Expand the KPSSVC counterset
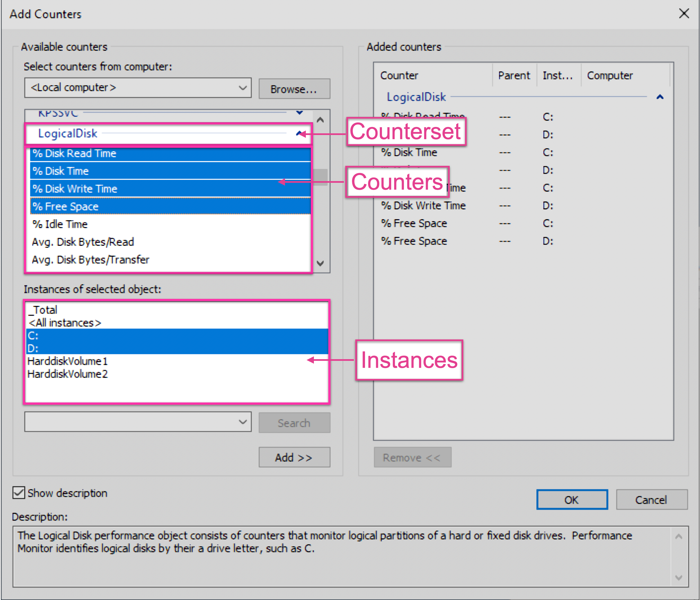 pos(299,113)
